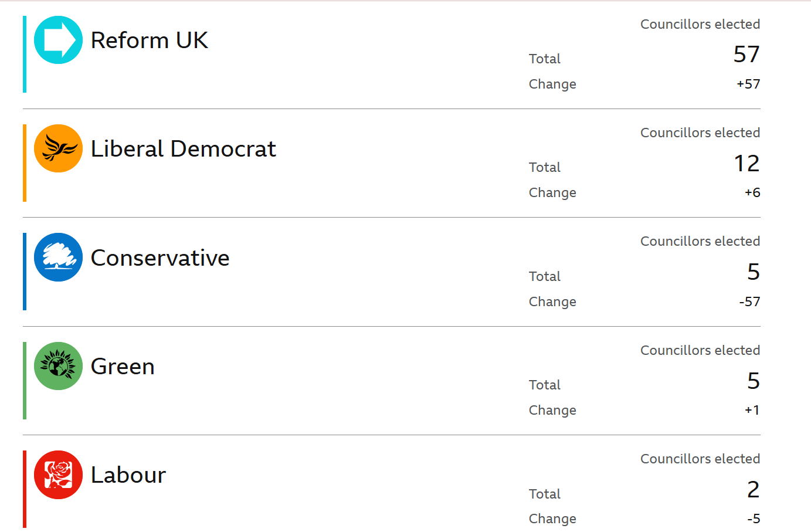Click Labour total of 2 councillors
Viewport: 811px width, 532px height.
754,489
